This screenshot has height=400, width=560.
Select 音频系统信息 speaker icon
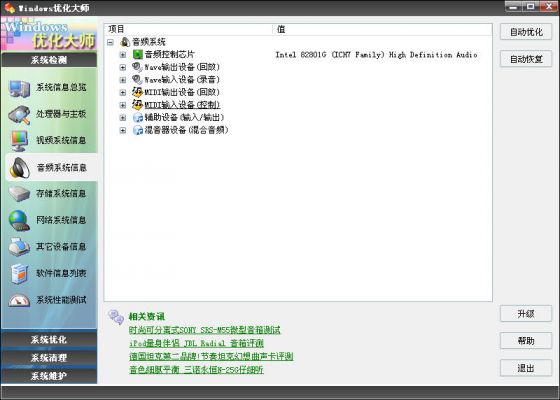(20, 168)
